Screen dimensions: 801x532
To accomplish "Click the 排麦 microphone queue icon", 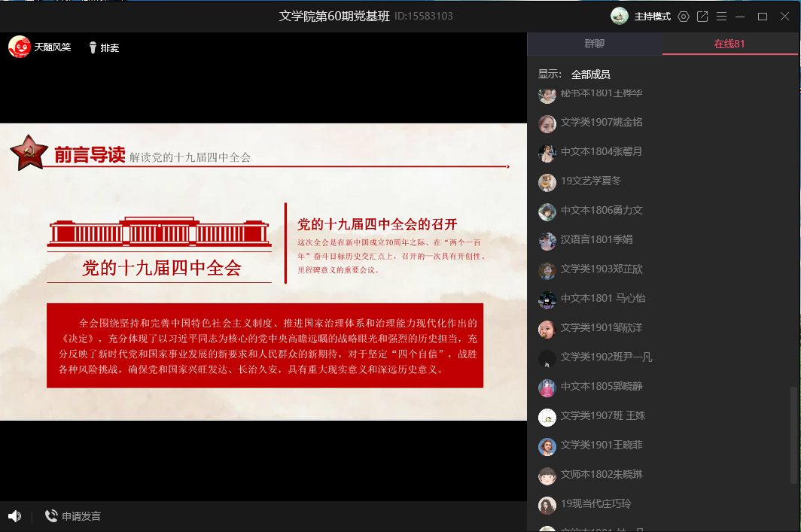I will pyautogui.click(x=93, y=47).
